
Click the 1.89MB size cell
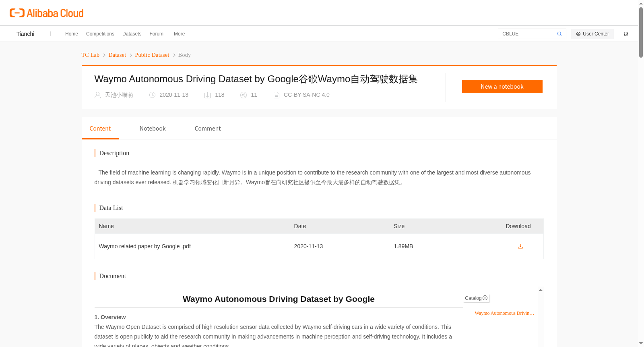point(403,246)
